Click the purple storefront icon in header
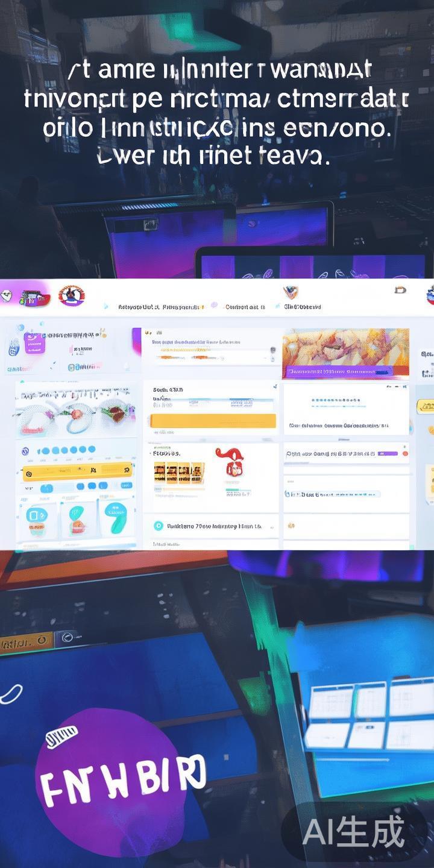434x868 pixels. (x=34, y=296)
